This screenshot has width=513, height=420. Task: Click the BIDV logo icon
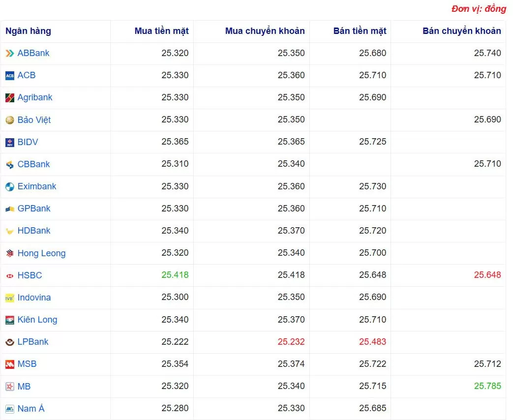(10, 143)
